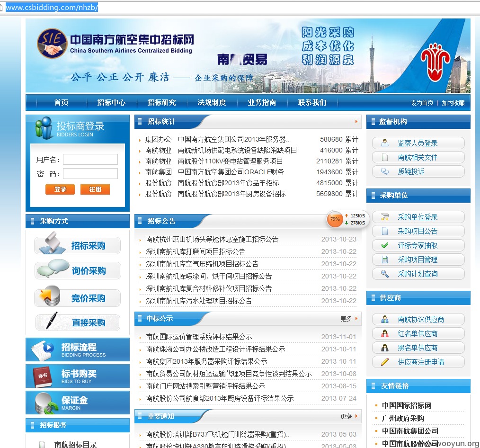Click the 79% orange speed indicator

(x=335, y=219)
